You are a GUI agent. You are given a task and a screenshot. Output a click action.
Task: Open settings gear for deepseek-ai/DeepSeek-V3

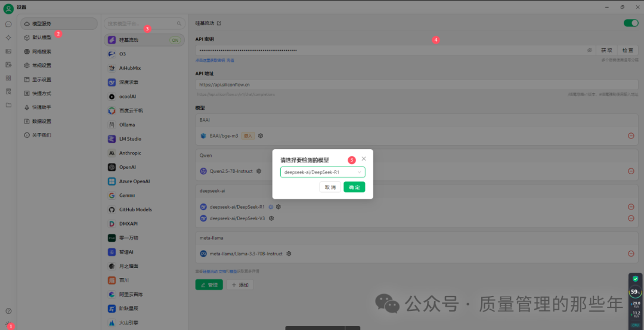[x=271, y=218]
